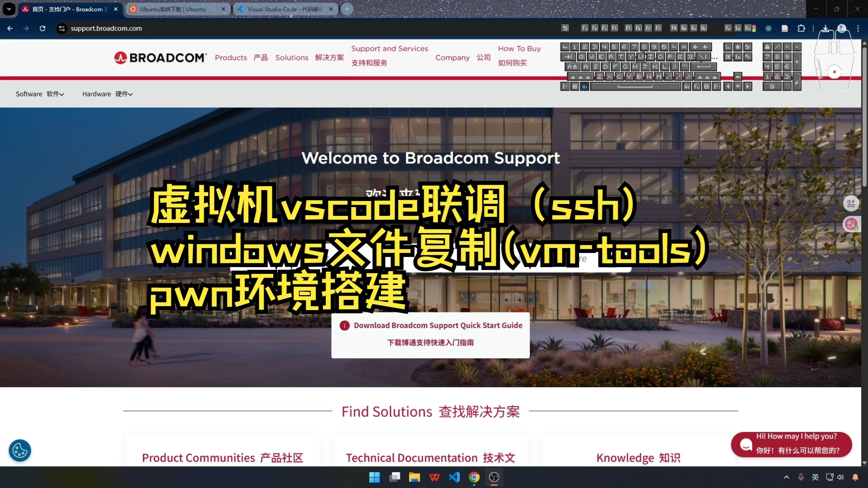Launch Visual Studio Code from the taskbar

point(454,477)
